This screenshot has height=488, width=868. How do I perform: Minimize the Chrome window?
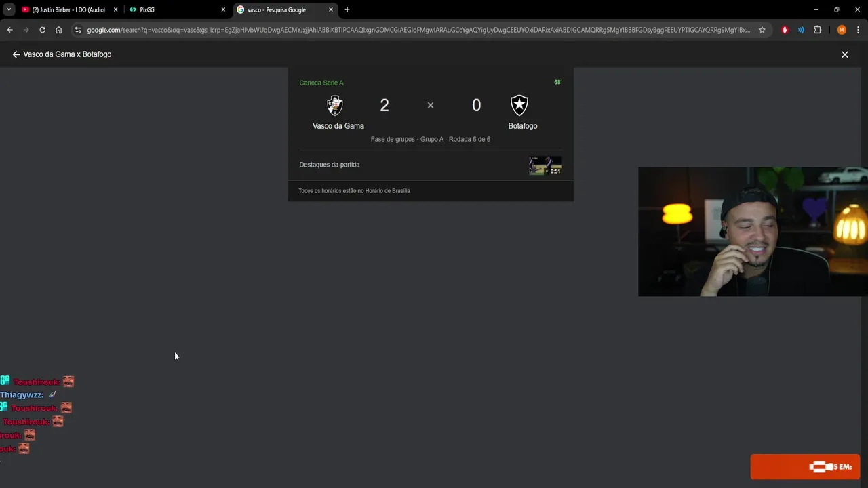coord(815,9)
